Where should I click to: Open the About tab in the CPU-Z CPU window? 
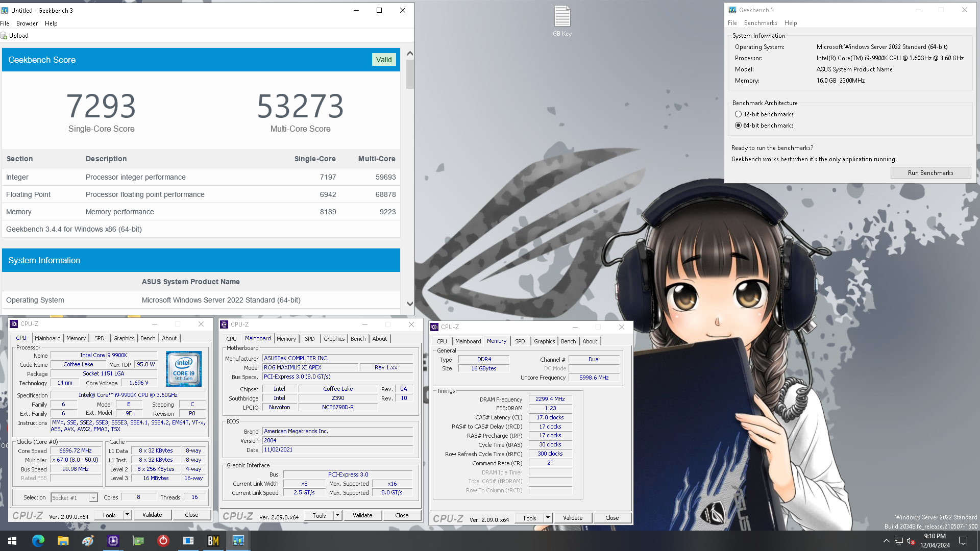(169, 338)
